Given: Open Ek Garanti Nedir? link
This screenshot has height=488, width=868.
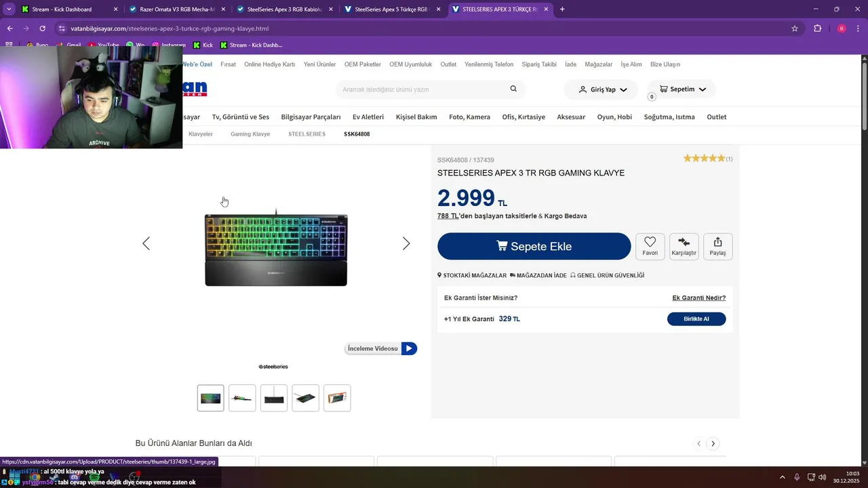Looking at the screenshot, I should tap(698, 298).
